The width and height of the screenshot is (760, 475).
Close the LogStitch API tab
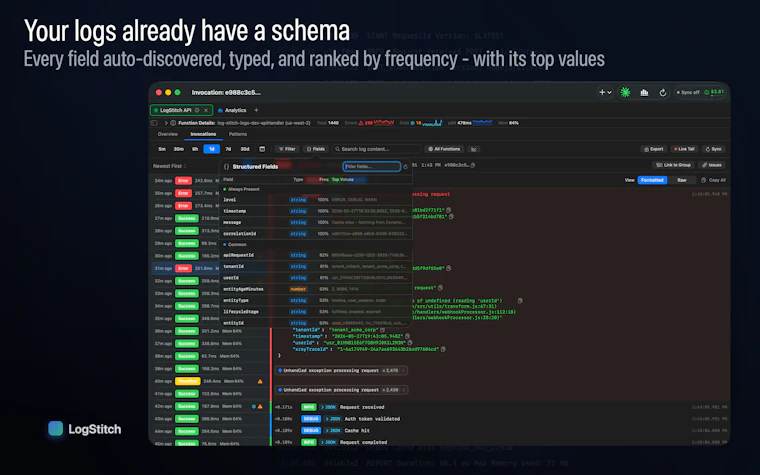pyautogui.click(x=206, y=110)
